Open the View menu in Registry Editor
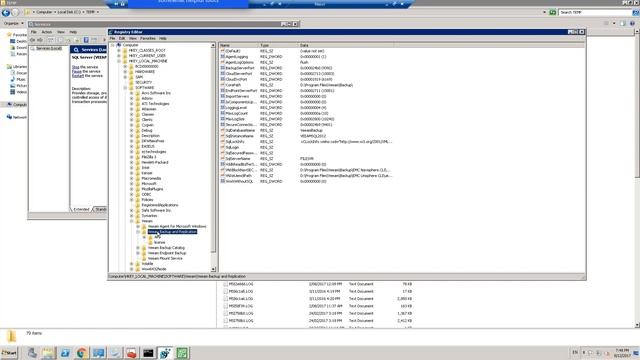 click(133, 38)
